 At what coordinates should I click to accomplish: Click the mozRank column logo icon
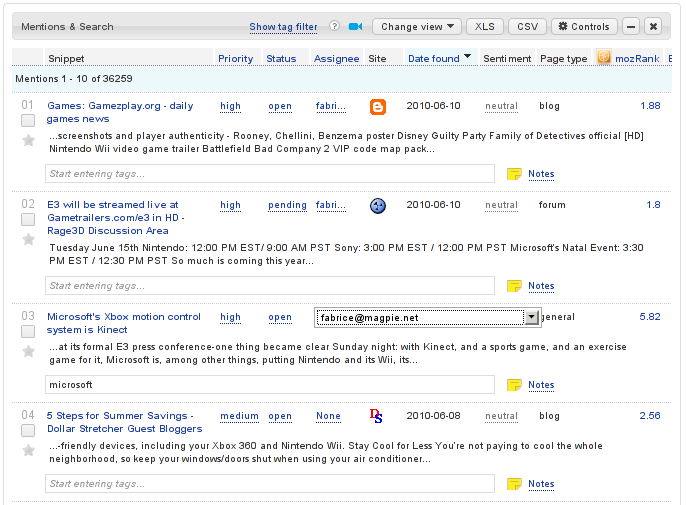[604, 57]
